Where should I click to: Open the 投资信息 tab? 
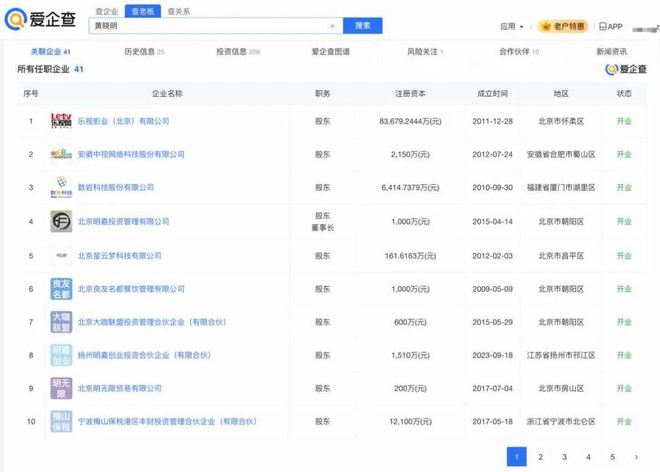tap(238, 51)
